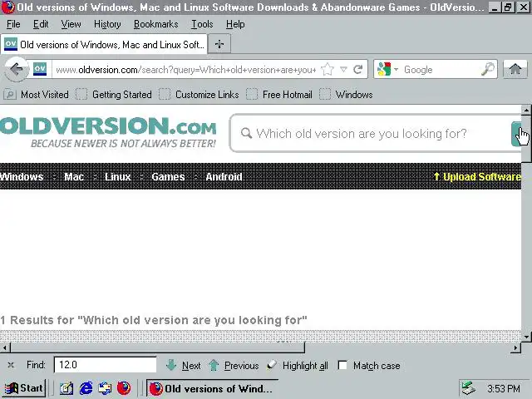This screenshot has width=532, height=399.
Task: Open the History menu
Action: (107, 24)
